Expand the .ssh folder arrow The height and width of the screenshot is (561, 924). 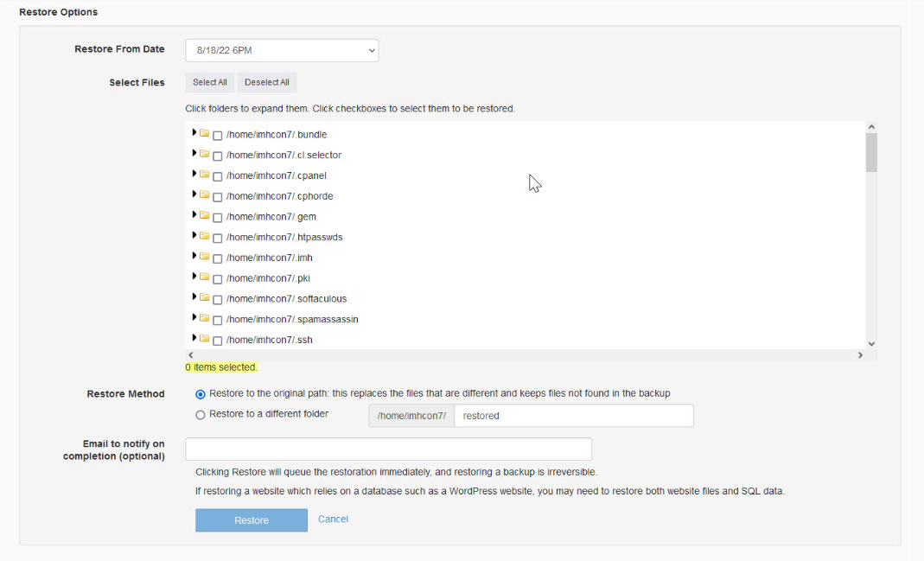coord(194,338)
